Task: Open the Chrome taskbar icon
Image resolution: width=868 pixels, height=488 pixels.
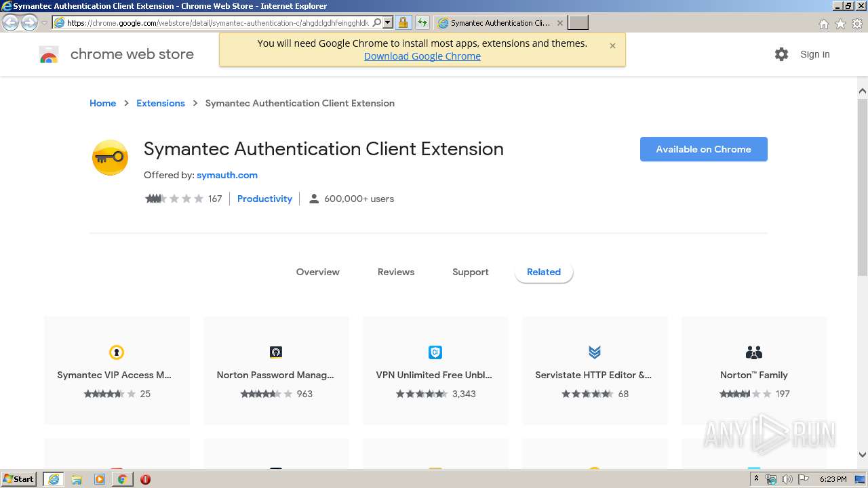Action: [x=122, y=479]
